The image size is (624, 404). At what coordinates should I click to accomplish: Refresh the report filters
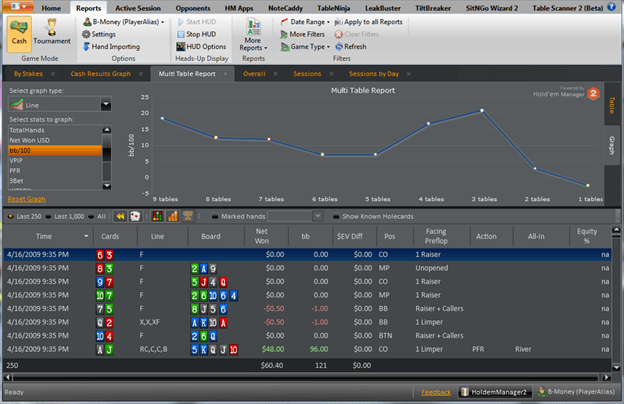[351, 47]
